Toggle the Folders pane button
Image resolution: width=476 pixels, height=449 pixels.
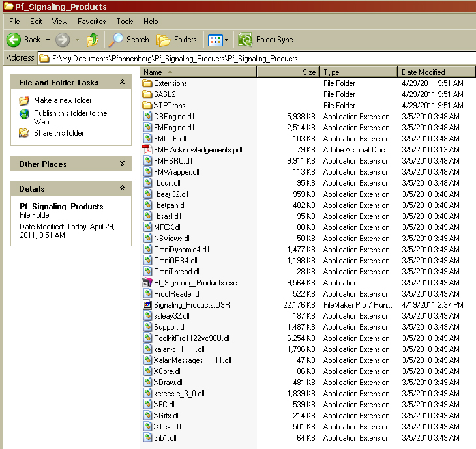pos(177,40)
